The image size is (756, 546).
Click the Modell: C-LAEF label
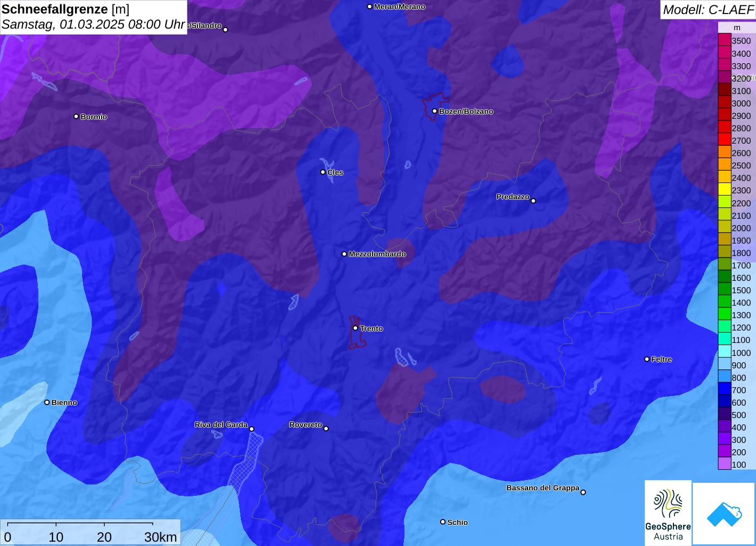click(x=708, y=10)
